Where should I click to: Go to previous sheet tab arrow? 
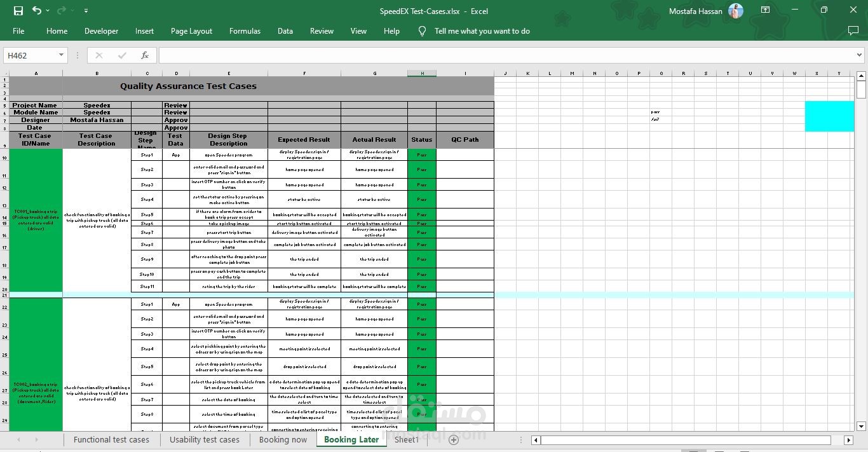(18, 439)
